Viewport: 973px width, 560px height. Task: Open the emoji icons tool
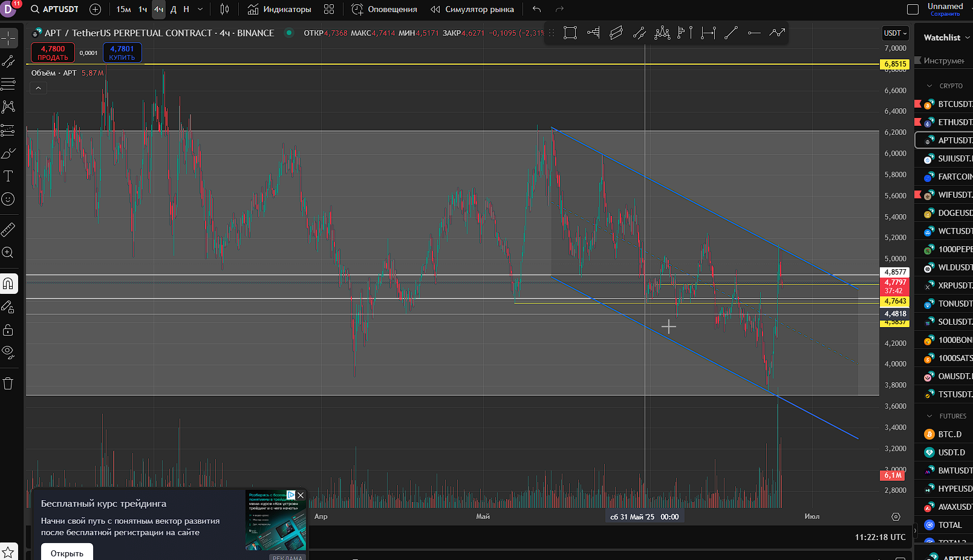coord(8,199)
